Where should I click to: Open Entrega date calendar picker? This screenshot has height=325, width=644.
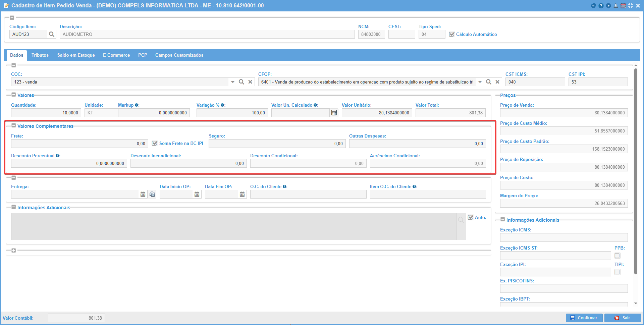(x=143, y=194)
